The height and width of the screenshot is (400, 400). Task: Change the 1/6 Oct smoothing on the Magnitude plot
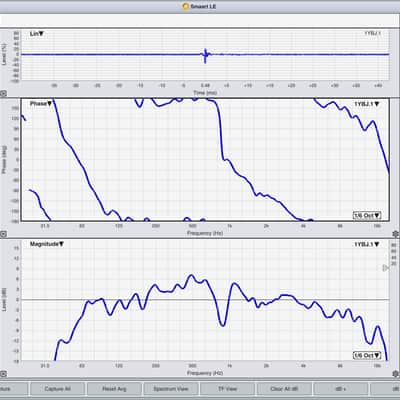pos(367,355)
